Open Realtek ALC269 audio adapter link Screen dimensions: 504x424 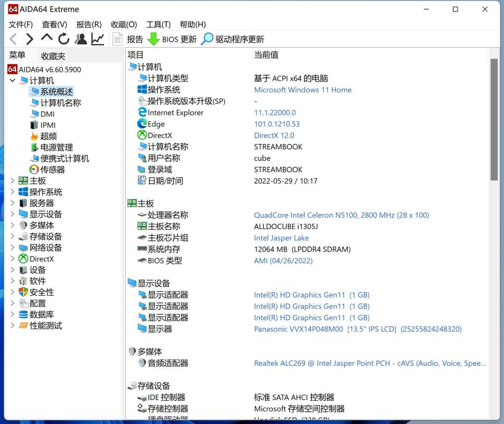[x=370, y=363]
